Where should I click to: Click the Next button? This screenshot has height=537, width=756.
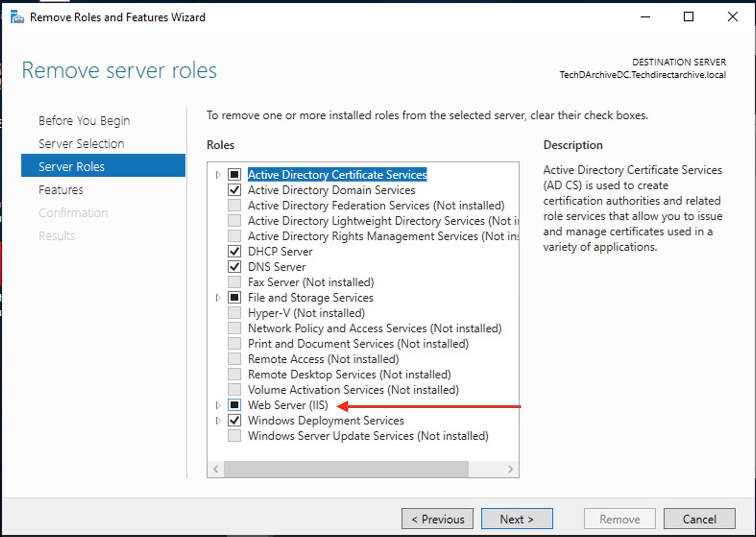(x=517, y=519)
